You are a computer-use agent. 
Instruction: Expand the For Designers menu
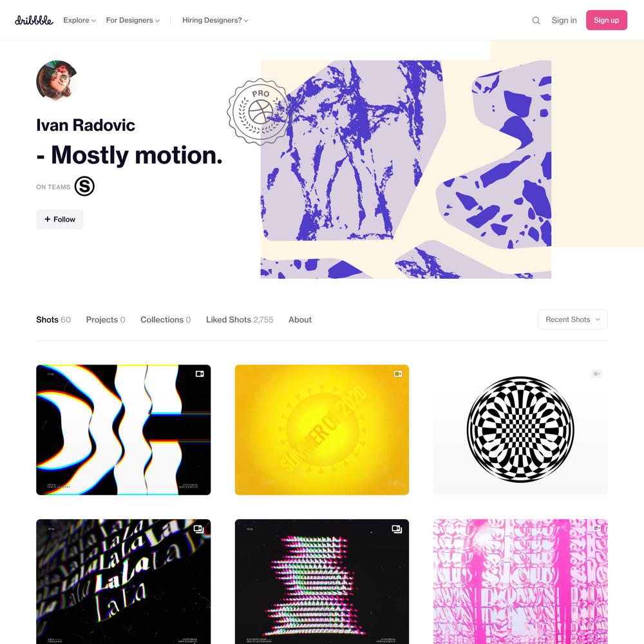(133, 20)
